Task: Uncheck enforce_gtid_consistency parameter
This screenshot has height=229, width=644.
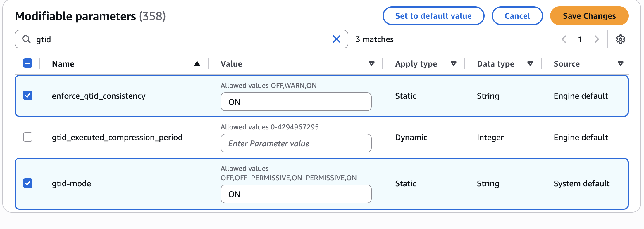Action: pos(28,96)
